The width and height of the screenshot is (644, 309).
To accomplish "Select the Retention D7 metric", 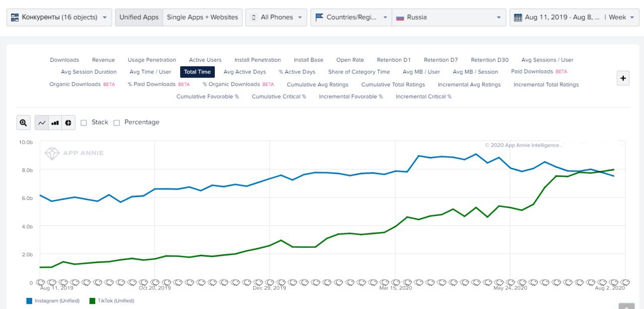I will click(441, 60).
